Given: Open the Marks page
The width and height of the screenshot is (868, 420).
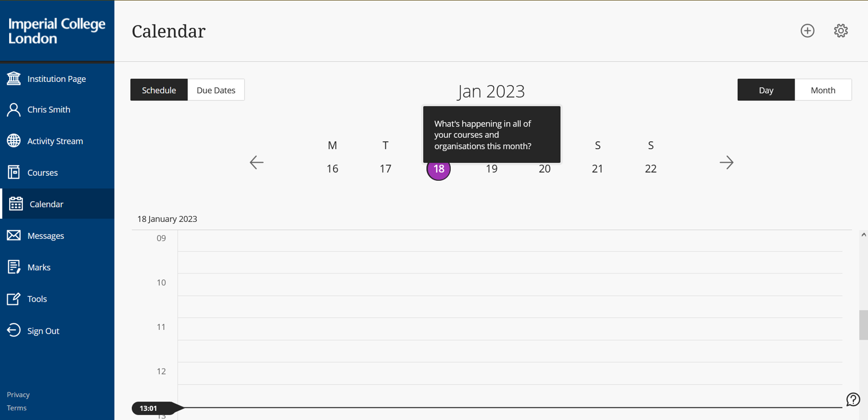Looking at the screenshot, I should click(39, 267).
